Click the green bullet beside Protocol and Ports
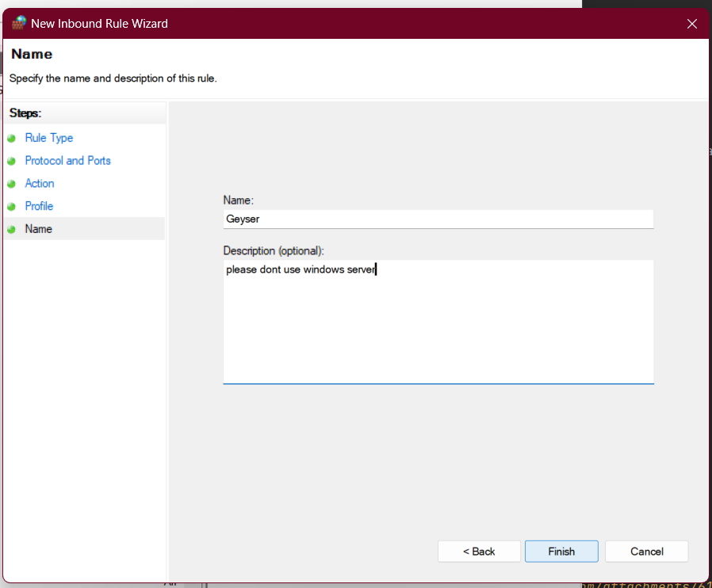712x588 pixels. tap(11, 161)
